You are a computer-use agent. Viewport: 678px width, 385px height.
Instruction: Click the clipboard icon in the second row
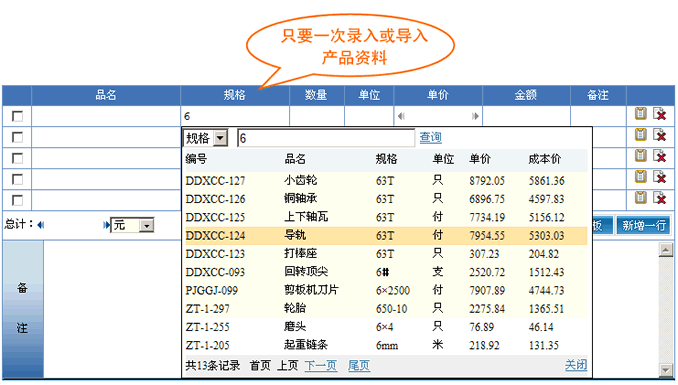[x=640, y=135]
